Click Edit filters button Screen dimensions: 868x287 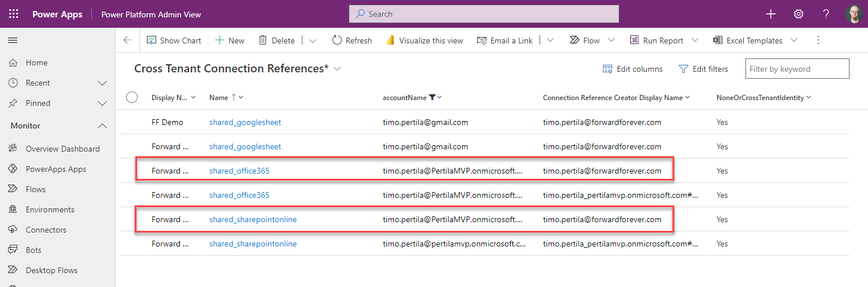coord(703,69)
